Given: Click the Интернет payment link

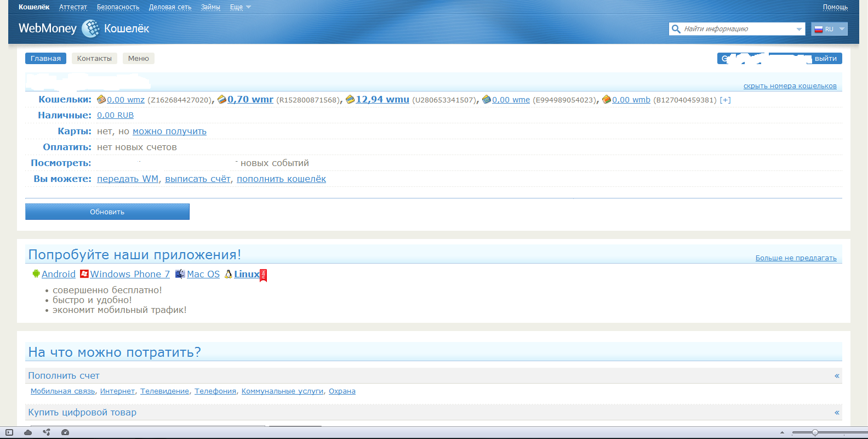Looking at the screenshot, I should (x=117, y=391).
